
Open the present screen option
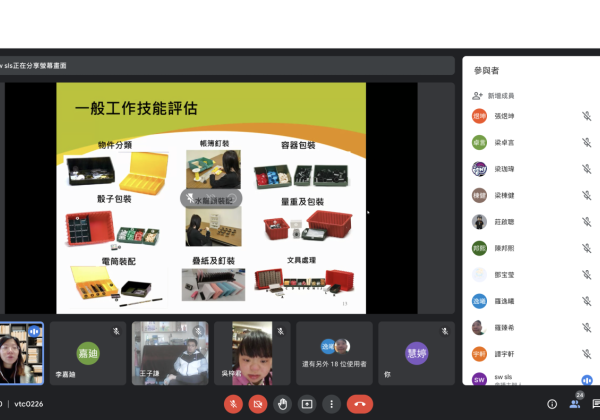307,404
